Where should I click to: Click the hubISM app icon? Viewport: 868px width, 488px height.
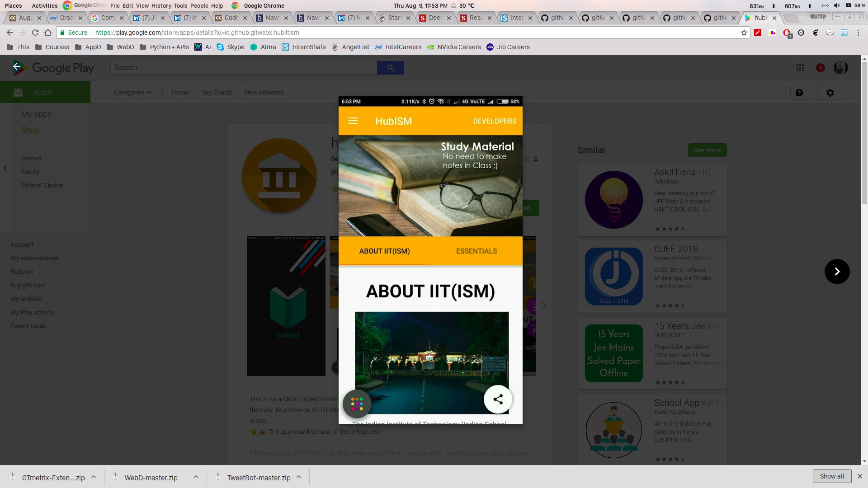point(279,175)
